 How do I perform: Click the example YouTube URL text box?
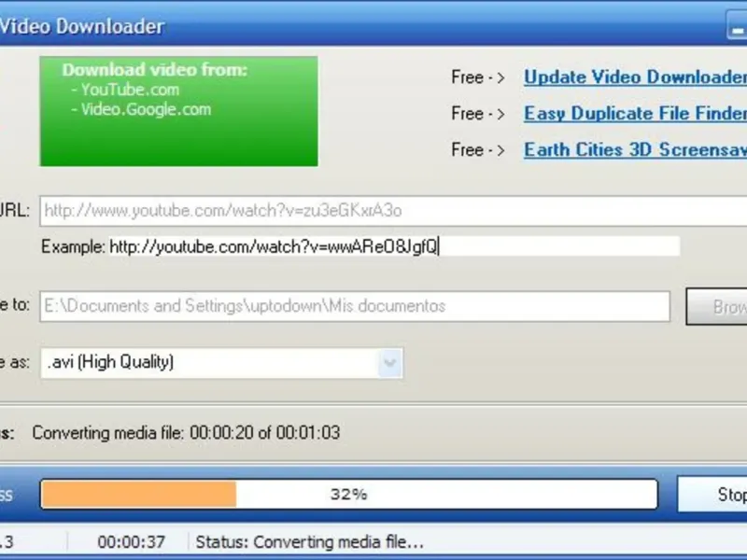coord(394,246)
